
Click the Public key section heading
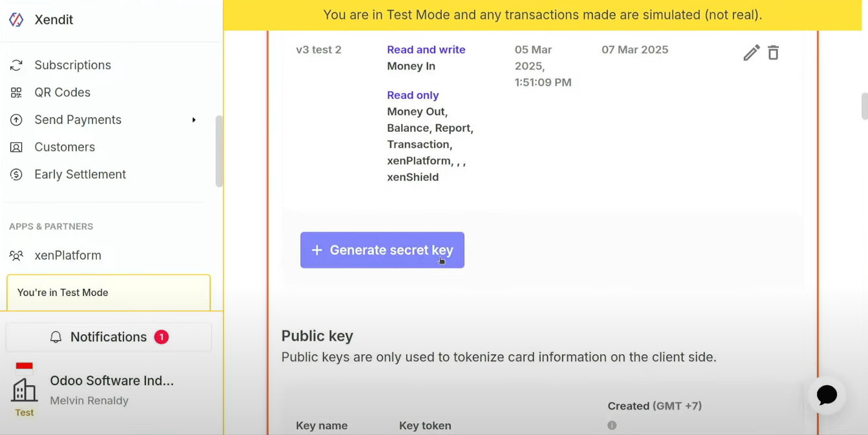[x=317, y=336]
